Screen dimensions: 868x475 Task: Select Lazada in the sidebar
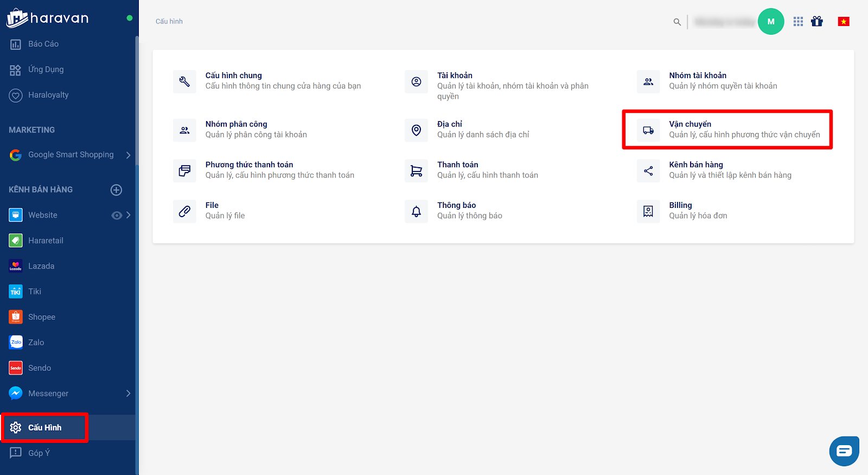pos(68,266)
